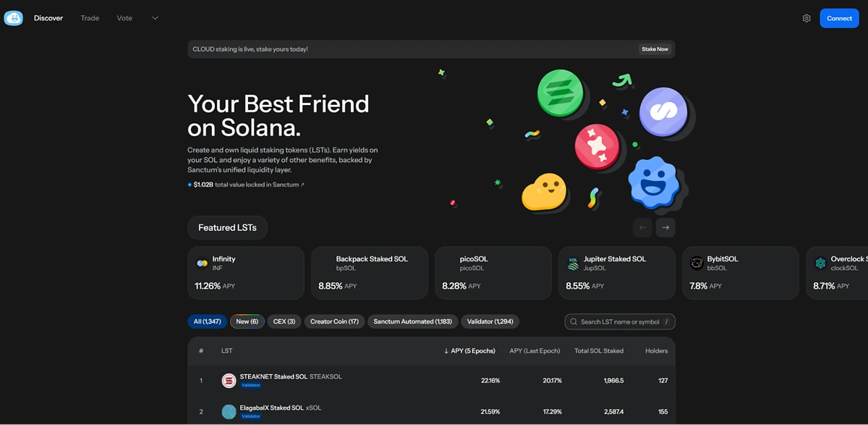Click the CLOUD staking announcement banner text
Image resolution: width=868 pixels, height=425 pixels.
click(250, 49)
